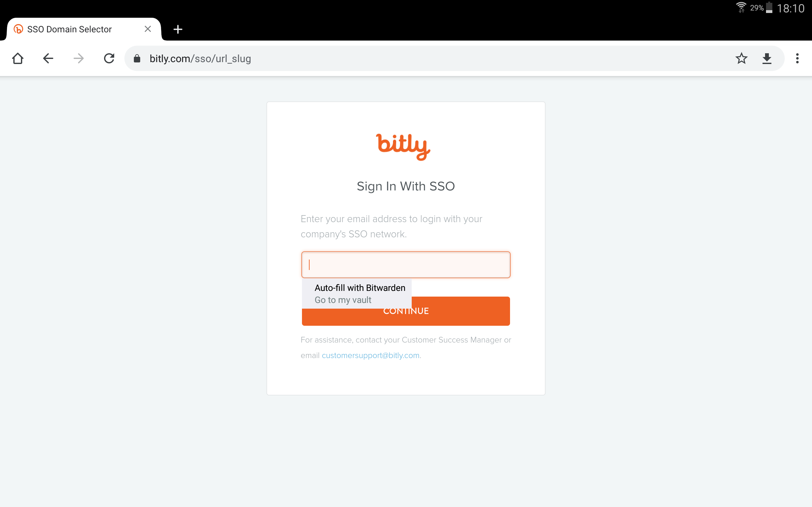Open downloads via download arrow icon
This screenshot has width=812, height=507.
click(767, 58)
